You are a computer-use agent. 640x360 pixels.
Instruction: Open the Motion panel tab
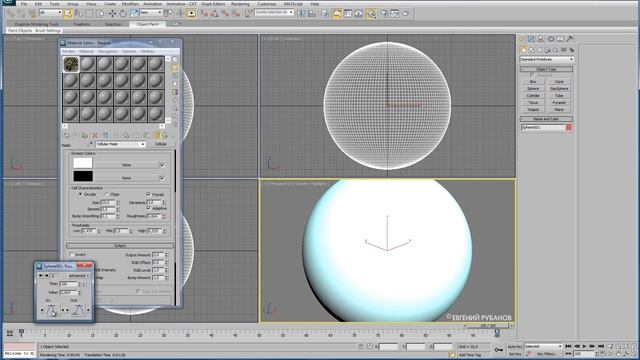551,39
